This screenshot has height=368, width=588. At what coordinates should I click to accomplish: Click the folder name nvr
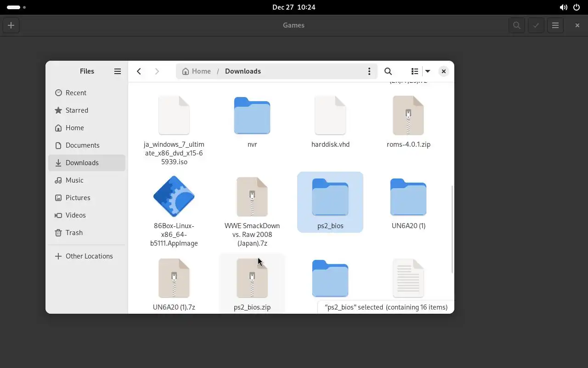click(x=252, y=144)
